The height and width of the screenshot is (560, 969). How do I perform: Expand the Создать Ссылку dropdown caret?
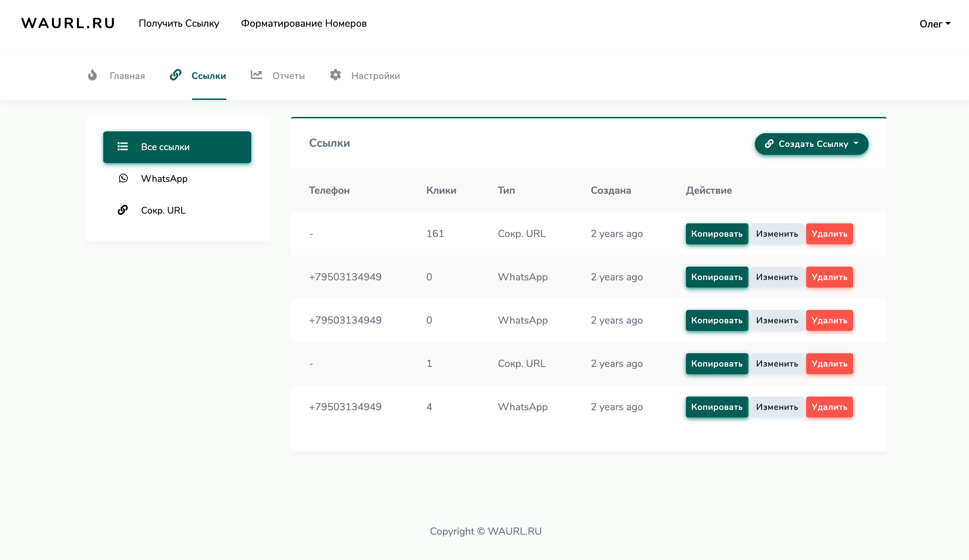856,143
